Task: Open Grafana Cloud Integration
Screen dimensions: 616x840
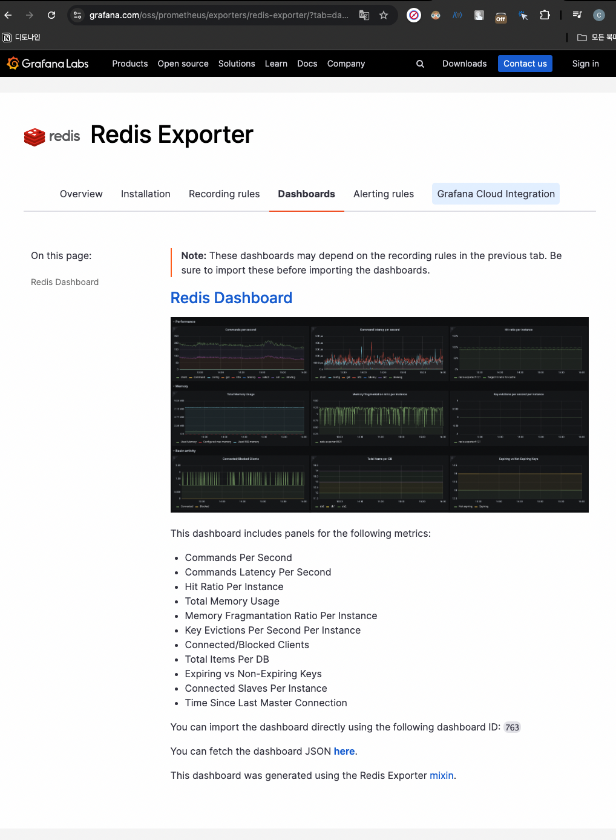Action: pos(496,194)
